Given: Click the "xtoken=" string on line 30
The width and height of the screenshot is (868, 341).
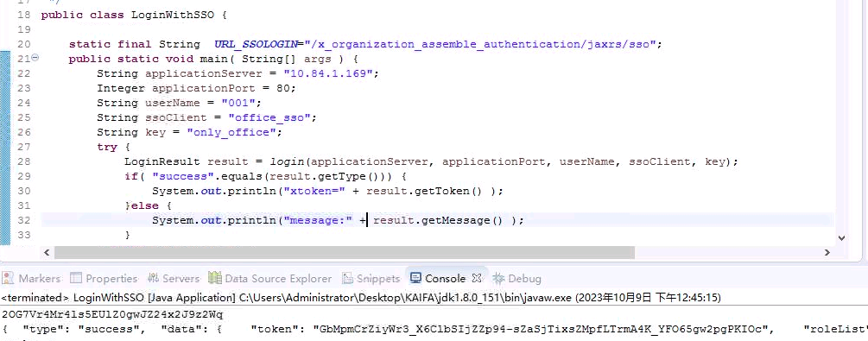Looking at the screenshot, I should [x=314, y=191].
